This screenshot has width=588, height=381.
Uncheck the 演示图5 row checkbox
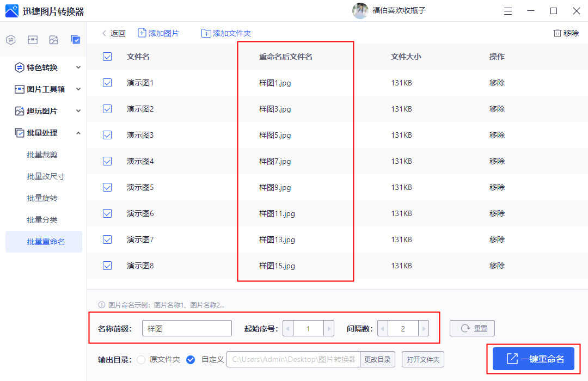pyautogui.click(x=107, y=187)
